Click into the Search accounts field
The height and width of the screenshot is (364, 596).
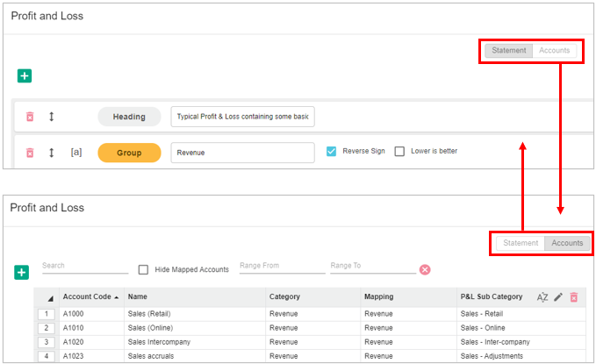[x=84, y=266]
